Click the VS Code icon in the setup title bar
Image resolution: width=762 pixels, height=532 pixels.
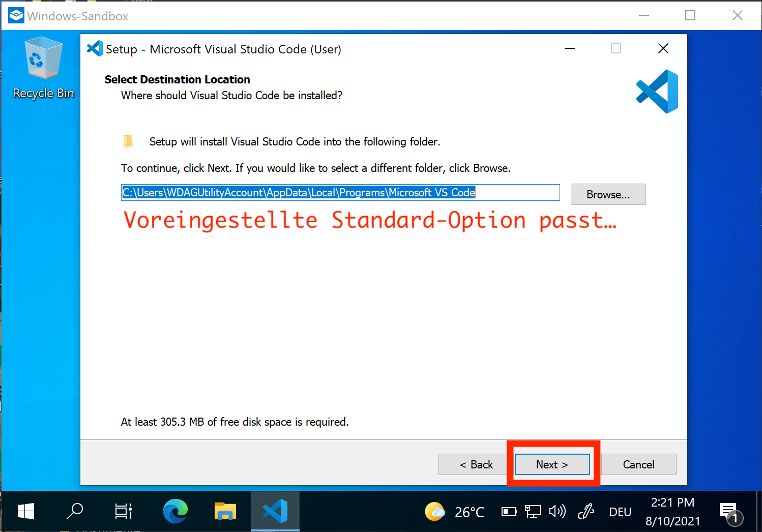tap(95, 49)
